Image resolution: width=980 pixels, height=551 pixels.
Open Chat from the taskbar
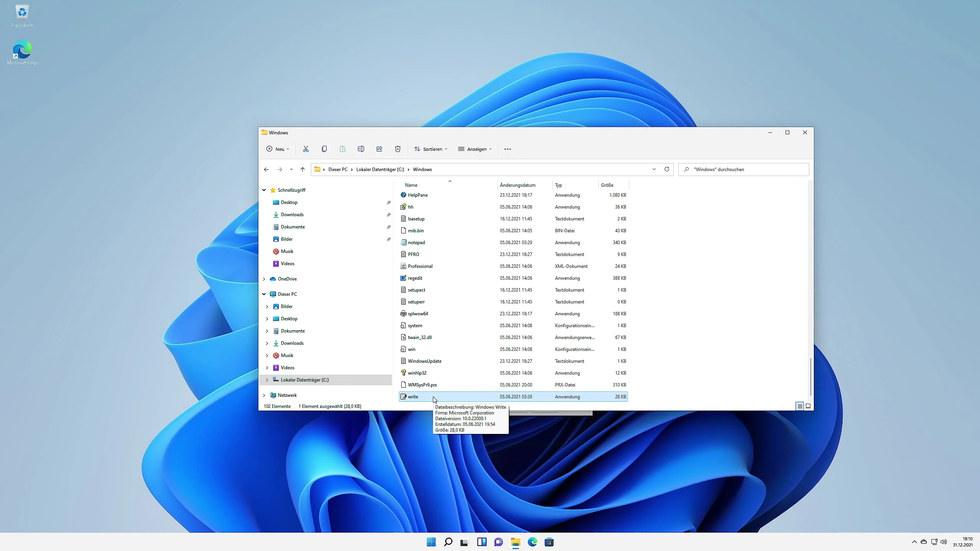(498, 542)
